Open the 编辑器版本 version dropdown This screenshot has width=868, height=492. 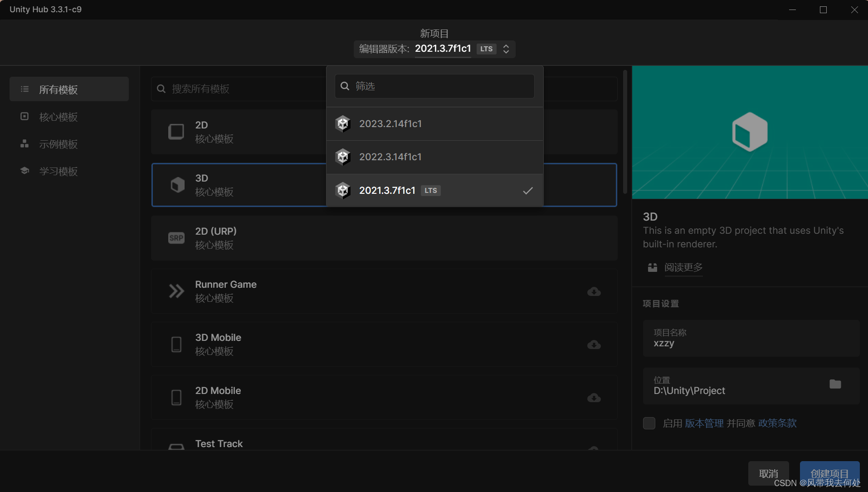pos(507,49)
